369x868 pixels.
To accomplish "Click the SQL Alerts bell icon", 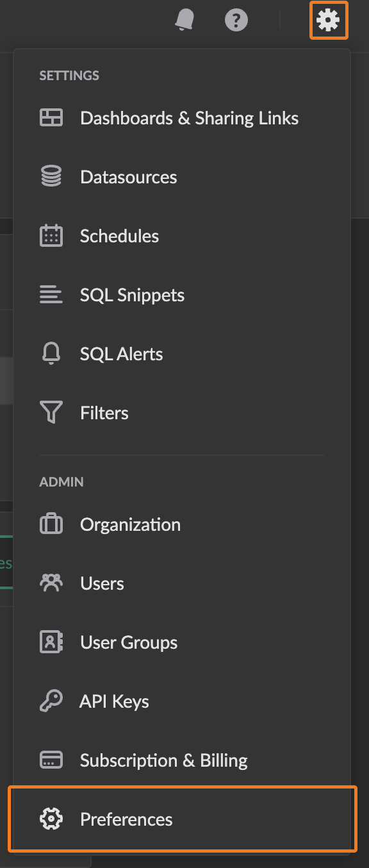I will (x=51, y=354).
